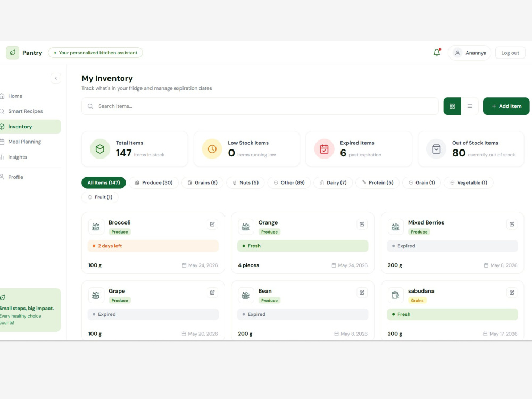This screenshot has width=532, height=399.
Task: Click the magnifier icon in search box
Action: (x=90, y=106)
